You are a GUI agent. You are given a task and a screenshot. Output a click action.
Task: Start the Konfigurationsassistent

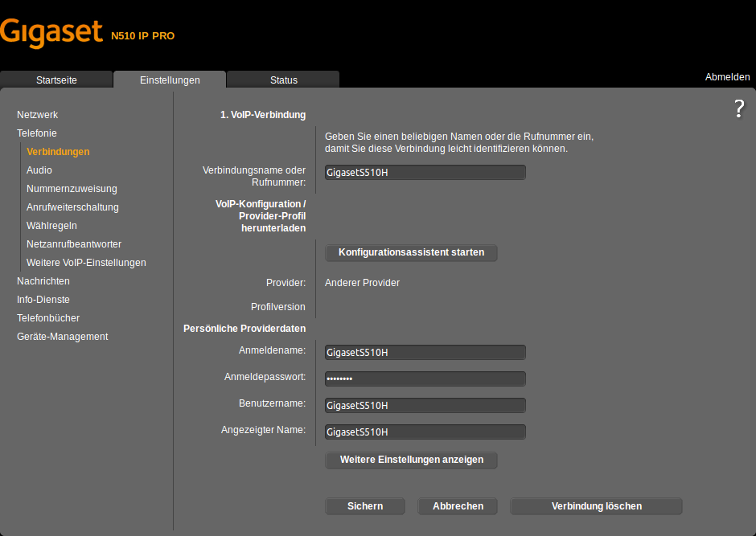411,252
